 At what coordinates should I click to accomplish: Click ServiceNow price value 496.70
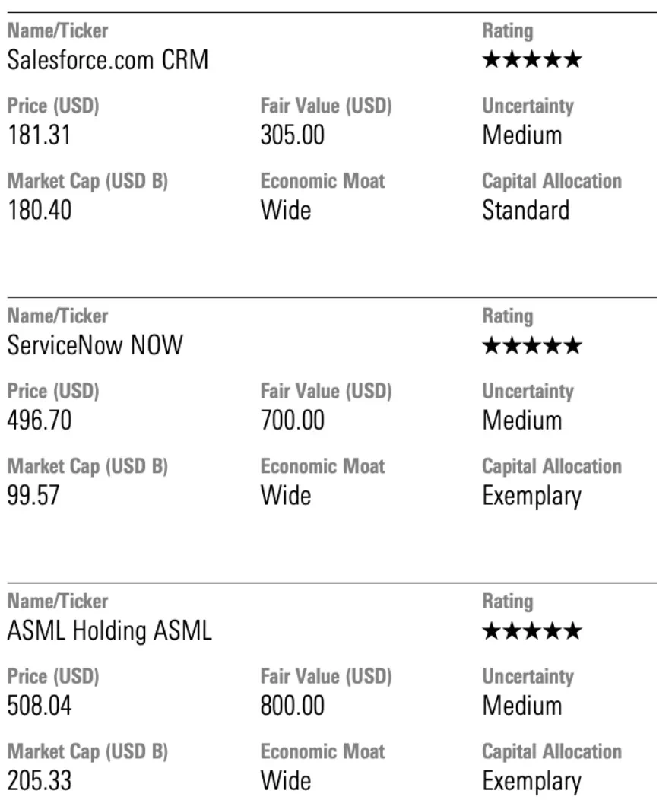pyautogui.click(x=40, y=421)
